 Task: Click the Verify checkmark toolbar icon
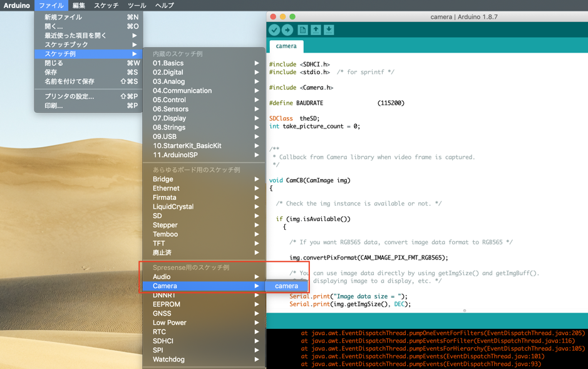pos(274,30)
